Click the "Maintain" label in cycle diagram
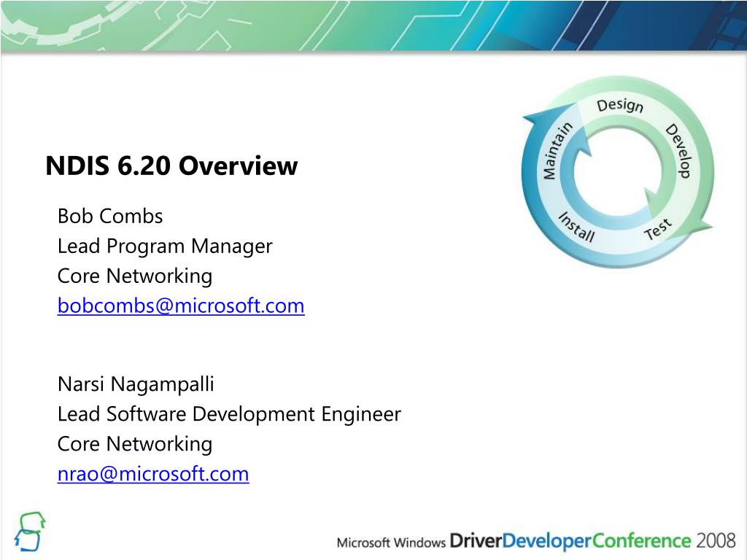This screenshot has width=747, height=560. tap(557, 150)
